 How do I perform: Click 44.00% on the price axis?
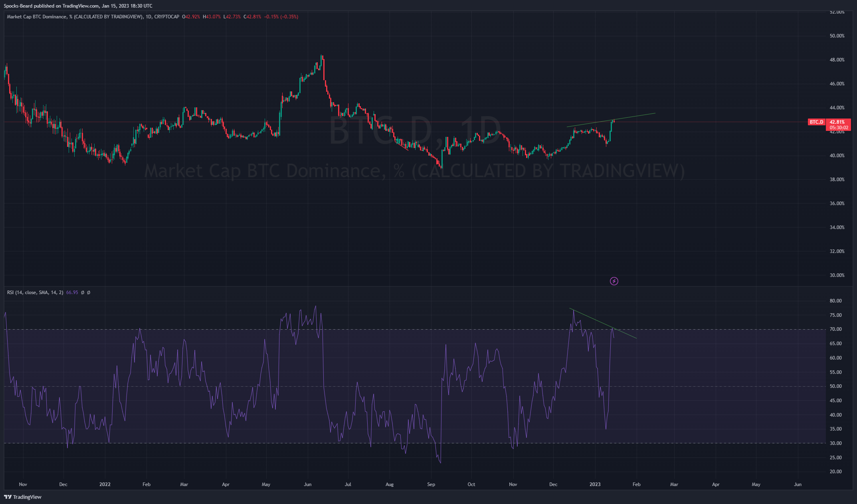(837, 108)
